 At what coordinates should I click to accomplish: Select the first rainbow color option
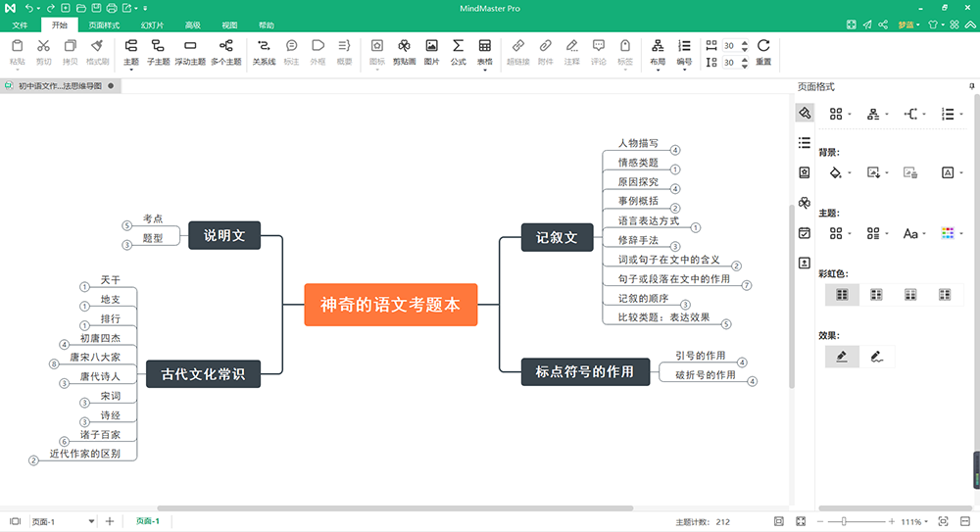(842, 295)
